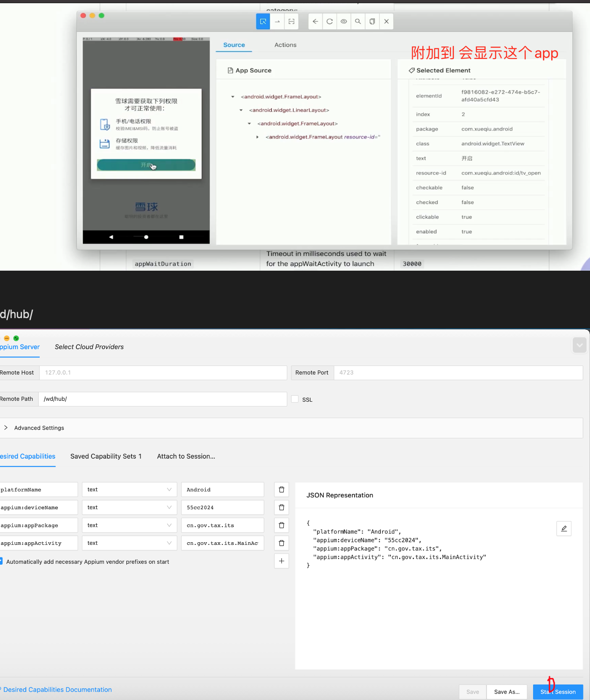Open type dropdown for appium:appPackage row
The image size is (590, 700).
[x=129, y=525]
